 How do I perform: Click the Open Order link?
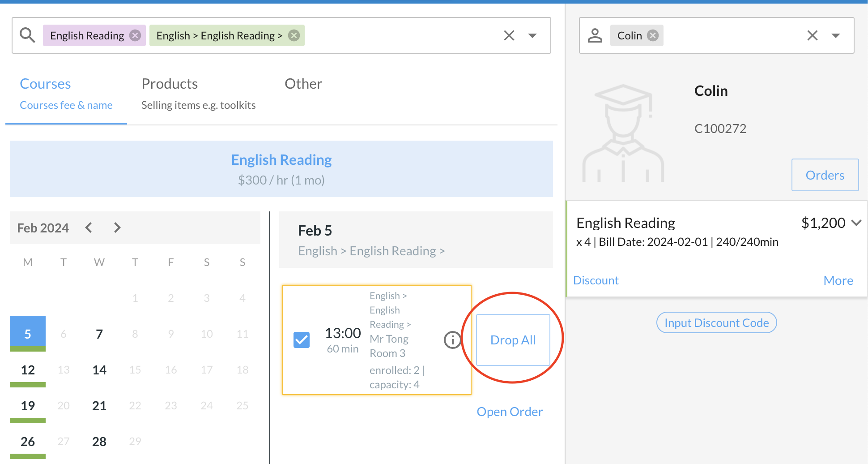(510, 412)
